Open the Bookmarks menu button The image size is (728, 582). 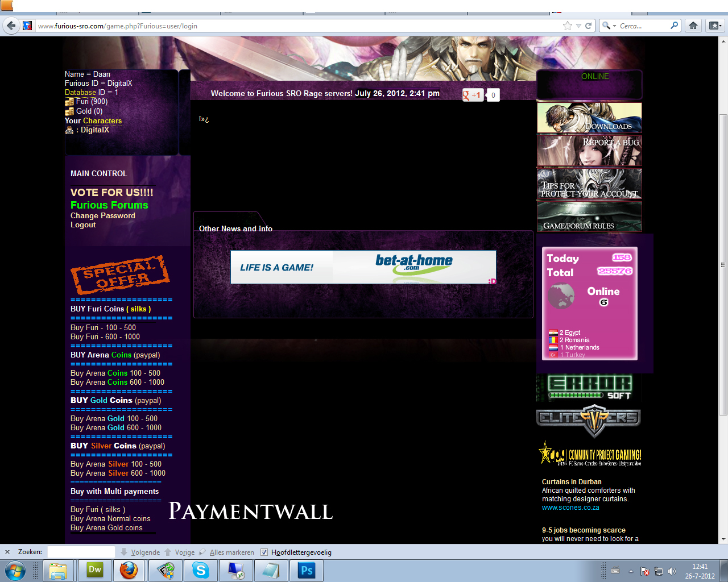715,26
